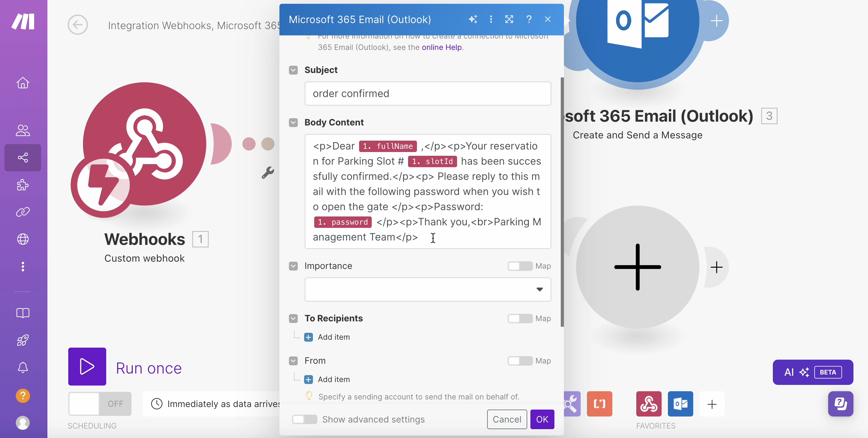
Task: Click the wrench icon on the route
Action: [x=267, y=173]
